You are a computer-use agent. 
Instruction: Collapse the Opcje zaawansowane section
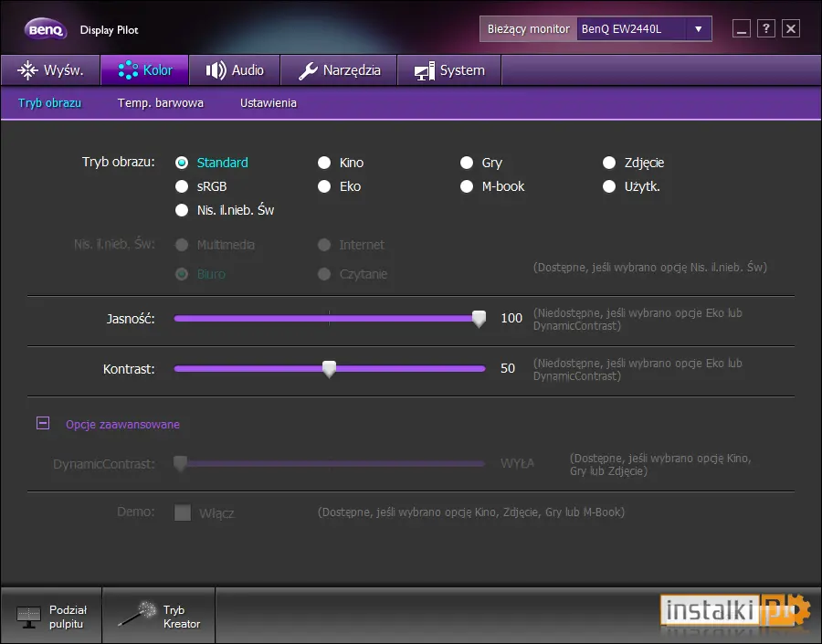click(x=43, y=423)
